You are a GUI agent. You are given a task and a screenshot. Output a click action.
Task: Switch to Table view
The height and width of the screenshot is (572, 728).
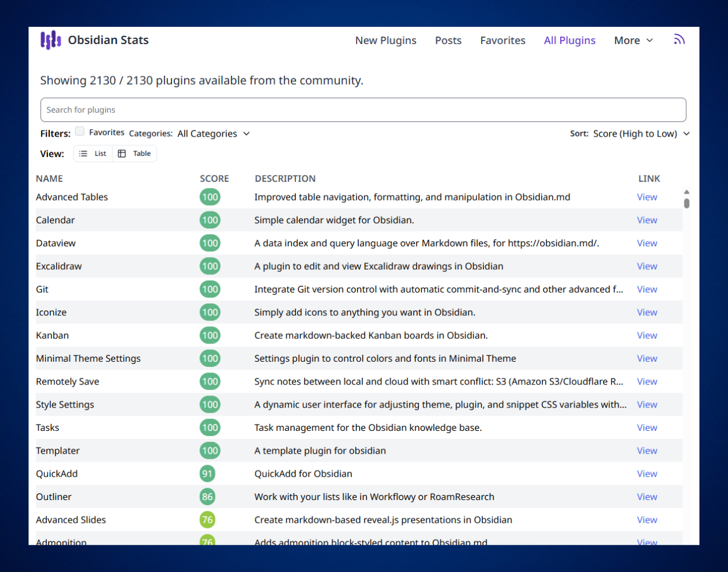point(135,154)
